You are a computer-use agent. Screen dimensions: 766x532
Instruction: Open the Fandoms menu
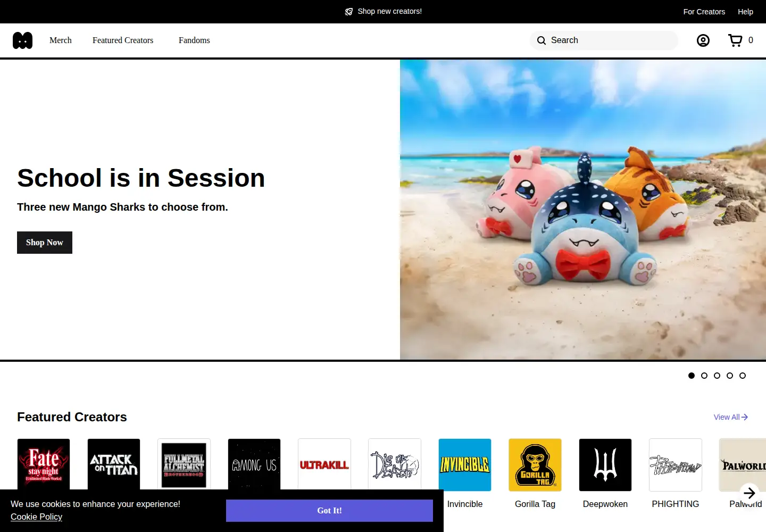pyautogui.click(x=194, y=40)
